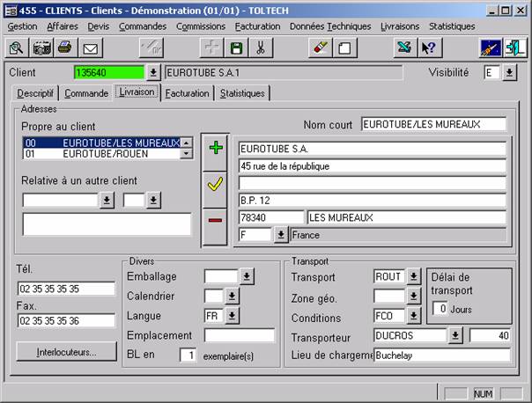This screenshot has width=532, height=403.
Task: Open the Livraisons menu
Action: pos(400,26)
